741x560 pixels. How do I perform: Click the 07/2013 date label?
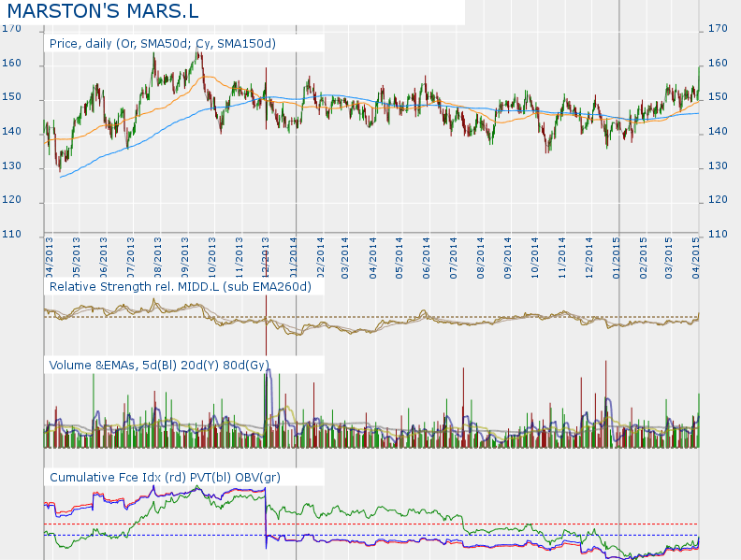click(130, 258)
